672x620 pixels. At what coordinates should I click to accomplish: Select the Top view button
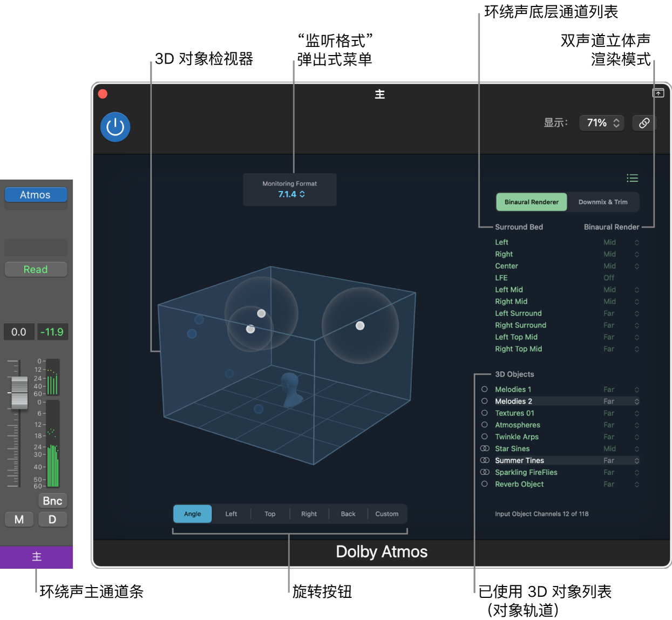pyautogui.click(x=270, y=514)
